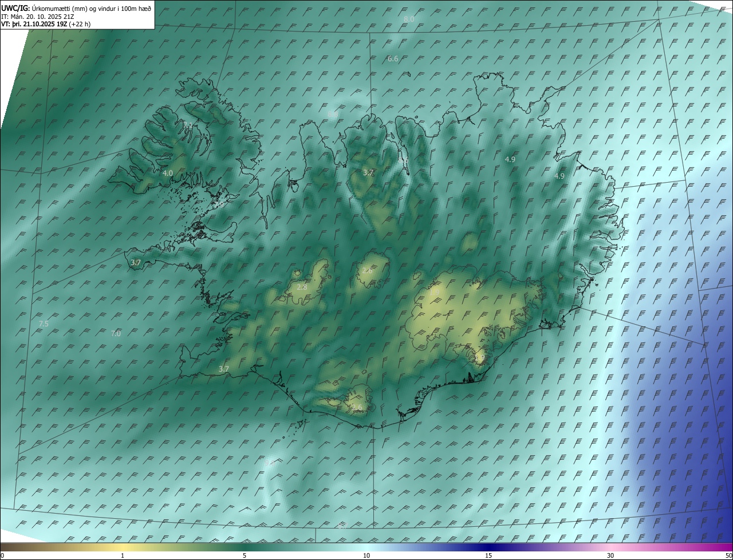Click the yellow section of the colour scale
Viewport: 733px width, 560px height.
coord(123,547)
